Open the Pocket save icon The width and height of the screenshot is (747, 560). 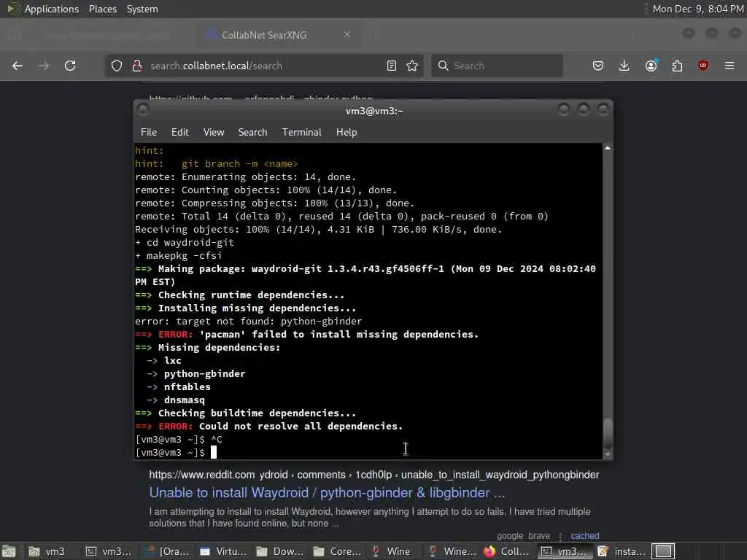coord(598,66)
